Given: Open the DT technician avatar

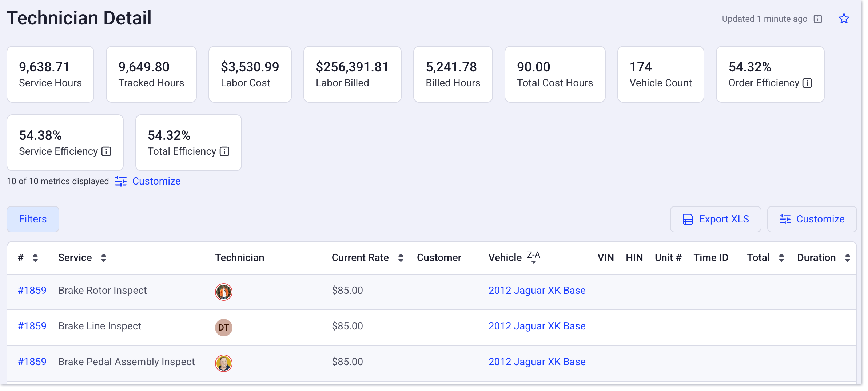Looking at the screenshot, I should click(224, 328).
